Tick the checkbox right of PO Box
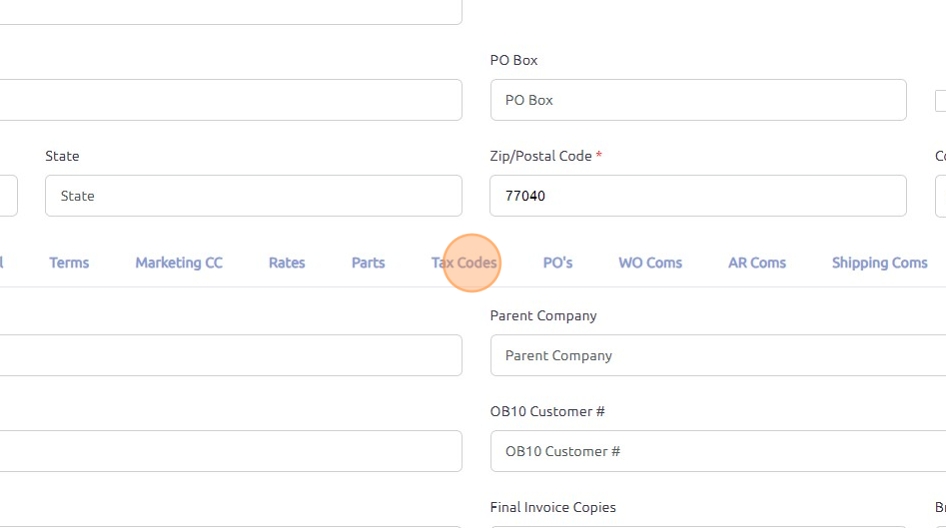 click(941, 101)
